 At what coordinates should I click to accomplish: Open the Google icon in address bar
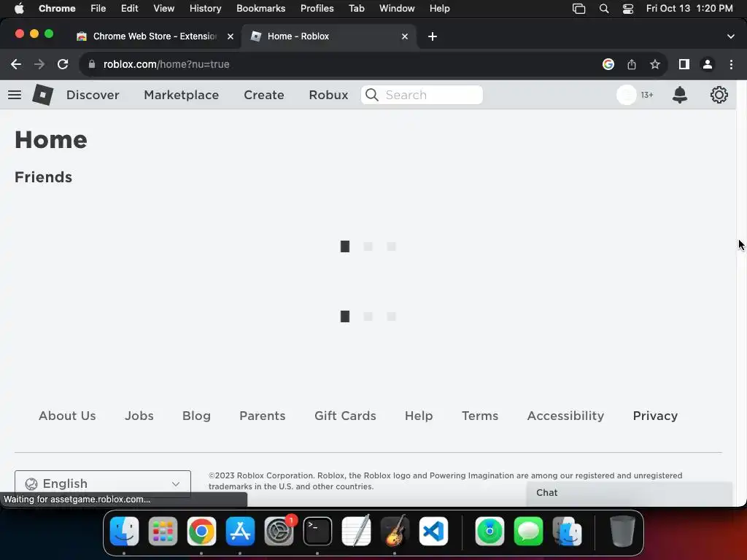[608, 64]
